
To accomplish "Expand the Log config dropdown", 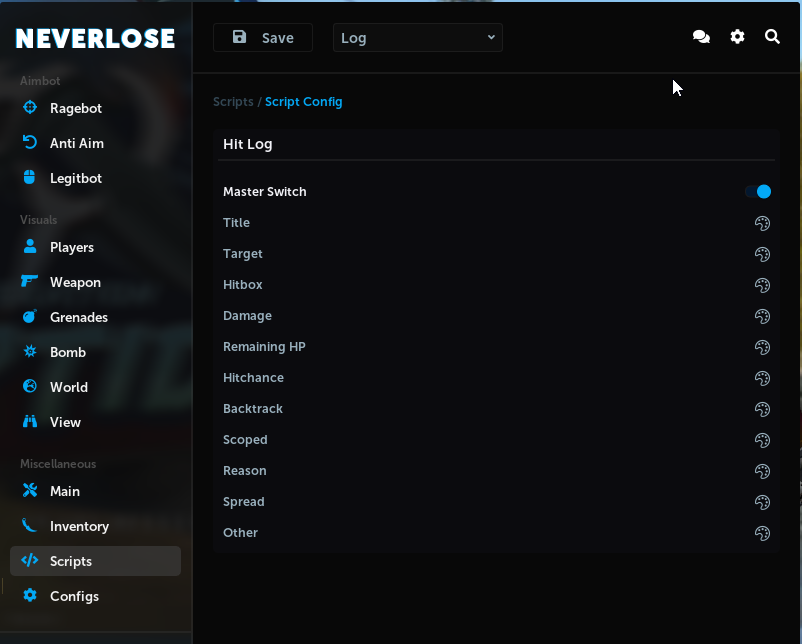I will click(x=417, y=38).
